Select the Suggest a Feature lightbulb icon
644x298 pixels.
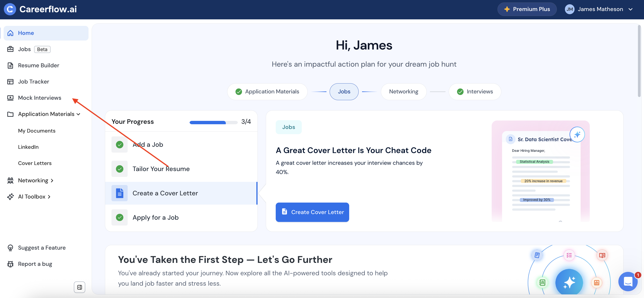10,247
